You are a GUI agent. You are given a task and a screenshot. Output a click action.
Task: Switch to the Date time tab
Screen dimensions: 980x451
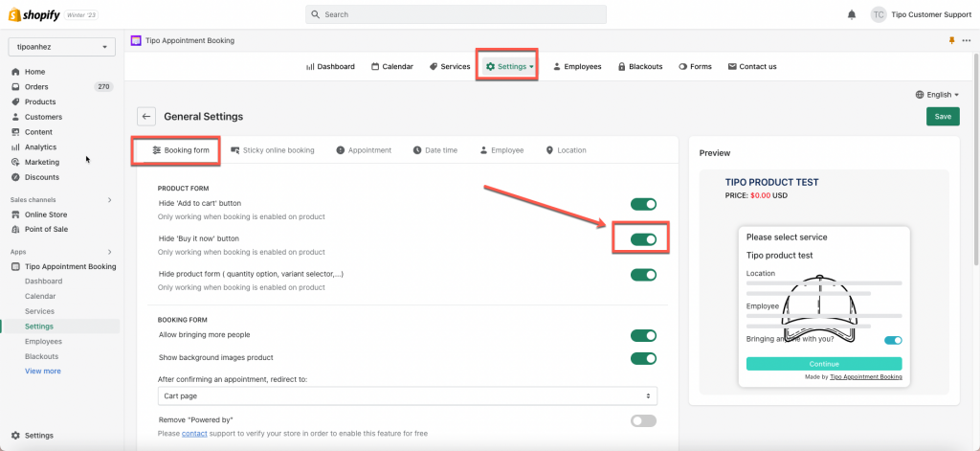pos(435,150)
